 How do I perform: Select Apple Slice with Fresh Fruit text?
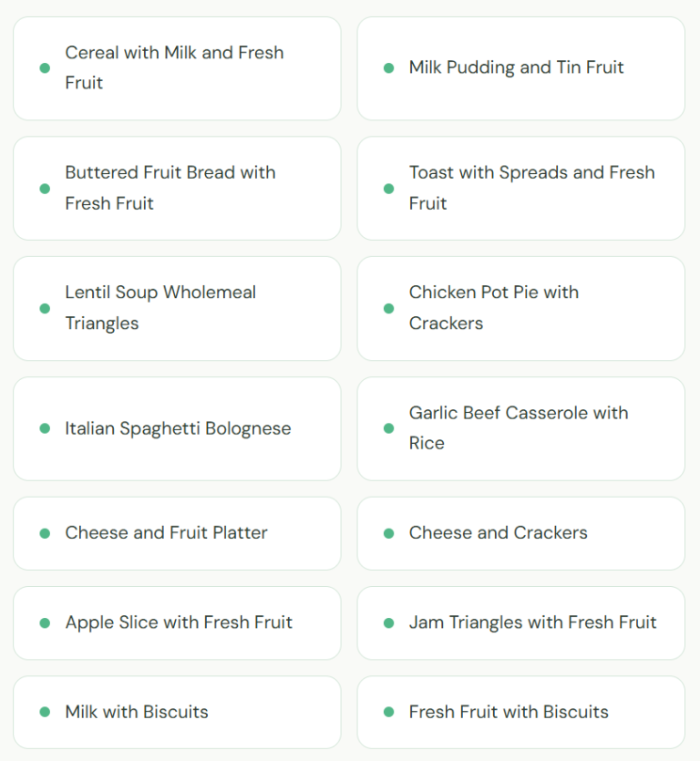point(179,623)
